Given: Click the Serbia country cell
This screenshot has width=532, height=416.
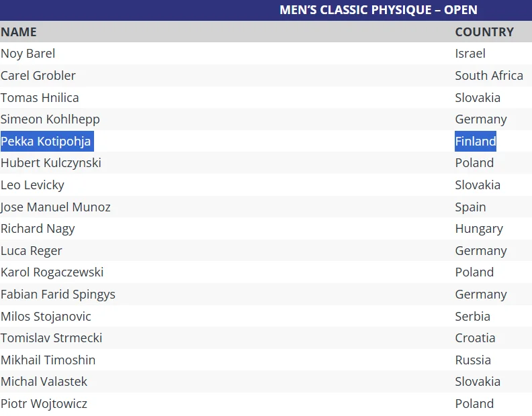Looking at the screenshot, I should pyautogui.click(x=472, y=317).
